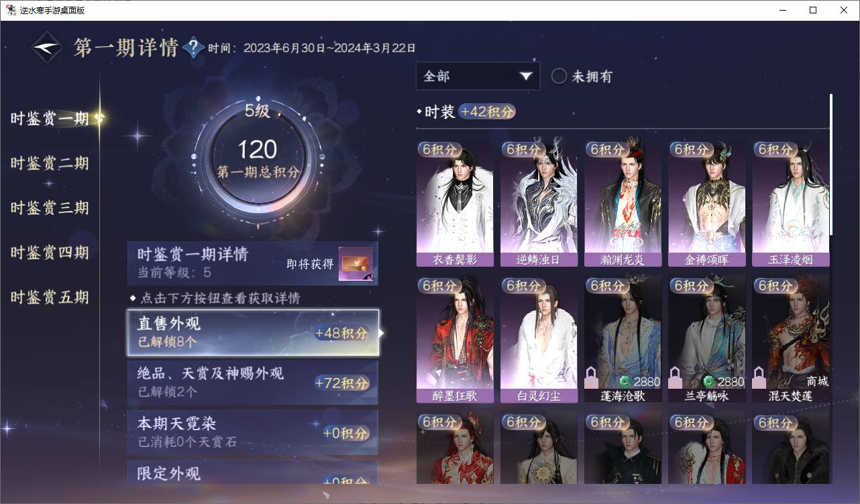Switch to 时鉴赏四期 tab
This screenshot has width=860, height=504.
click(x=50, y=253)
